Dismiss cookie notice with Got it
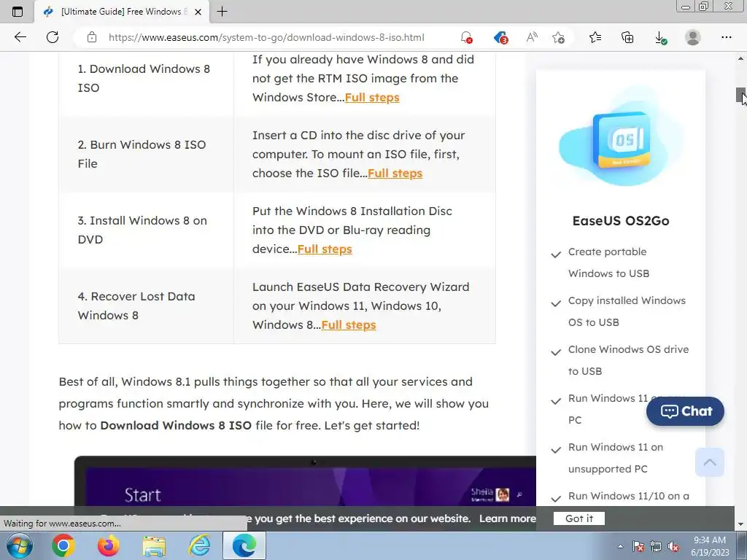 coord(578,518)
